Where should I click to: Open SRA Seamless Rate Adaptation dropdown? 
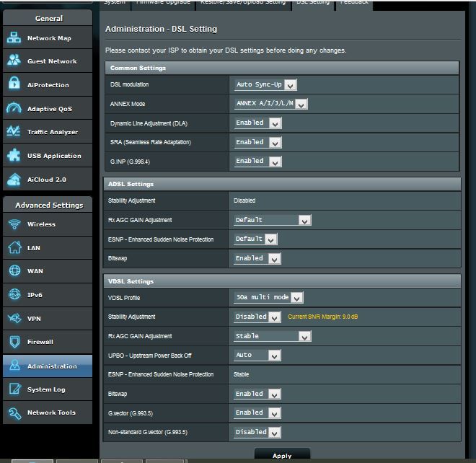[x=258, y=142]
